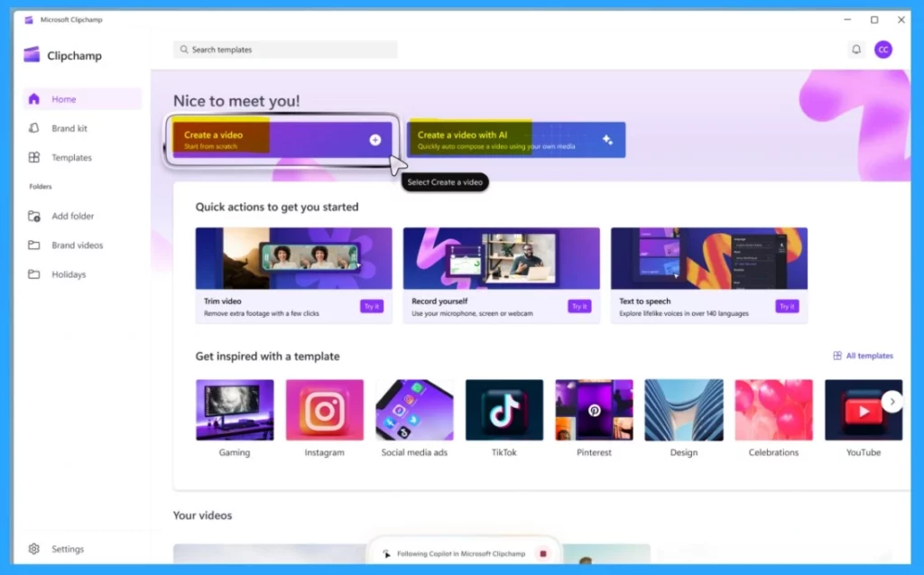
Task: Show next templates with the arrow
Action: [x=892, y=402]
